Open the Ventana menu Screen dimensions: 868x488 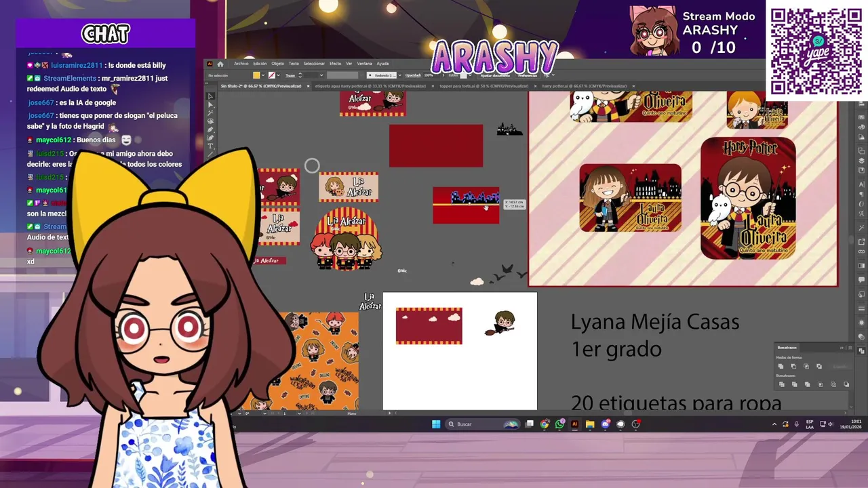click(x=364, y=64)
